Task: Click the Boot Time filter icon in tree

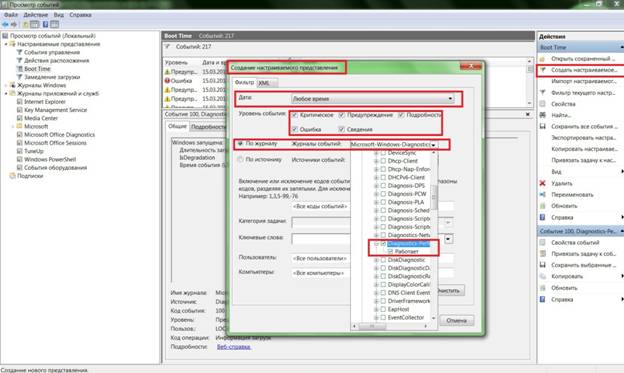Action: pyautogui.click(x=19, y=68)
